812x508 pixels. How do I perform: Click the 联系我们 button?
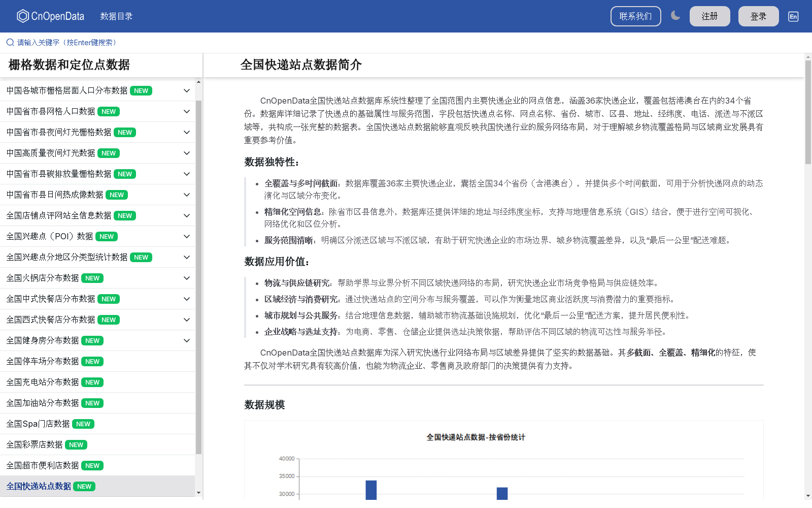coord(635,16)
